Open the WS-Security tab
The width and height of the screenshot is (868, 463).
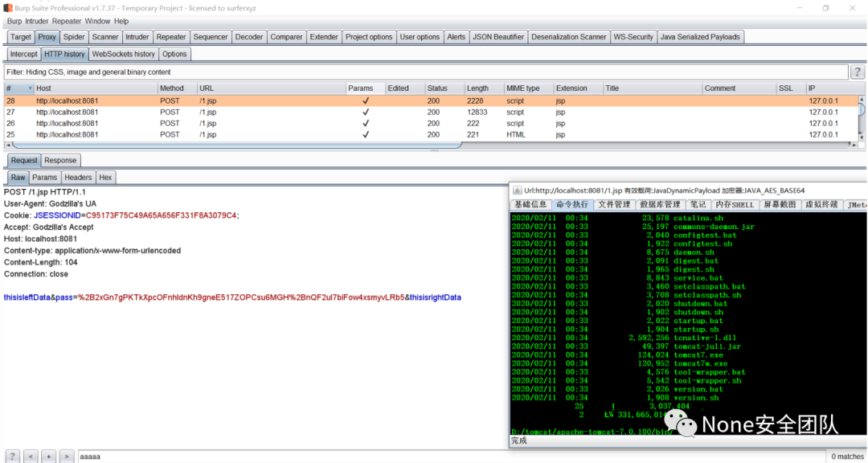point(633,37)
